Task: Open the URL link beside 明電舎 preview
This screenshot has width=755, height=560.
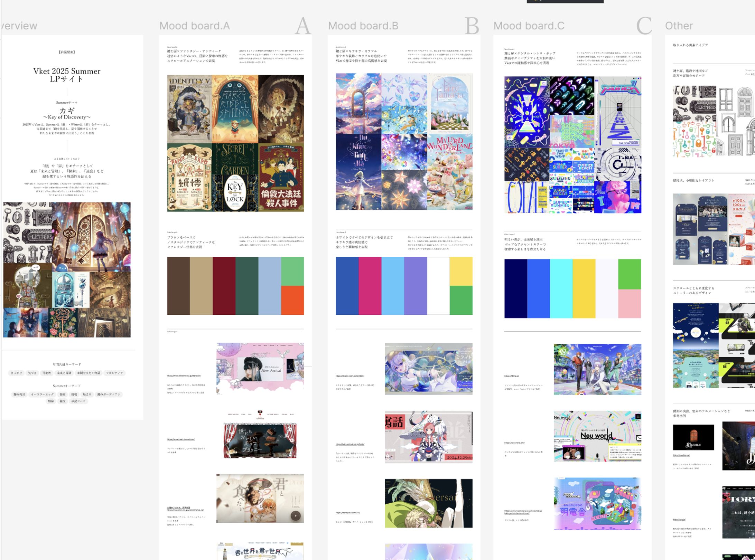Action: pos(523,512)
